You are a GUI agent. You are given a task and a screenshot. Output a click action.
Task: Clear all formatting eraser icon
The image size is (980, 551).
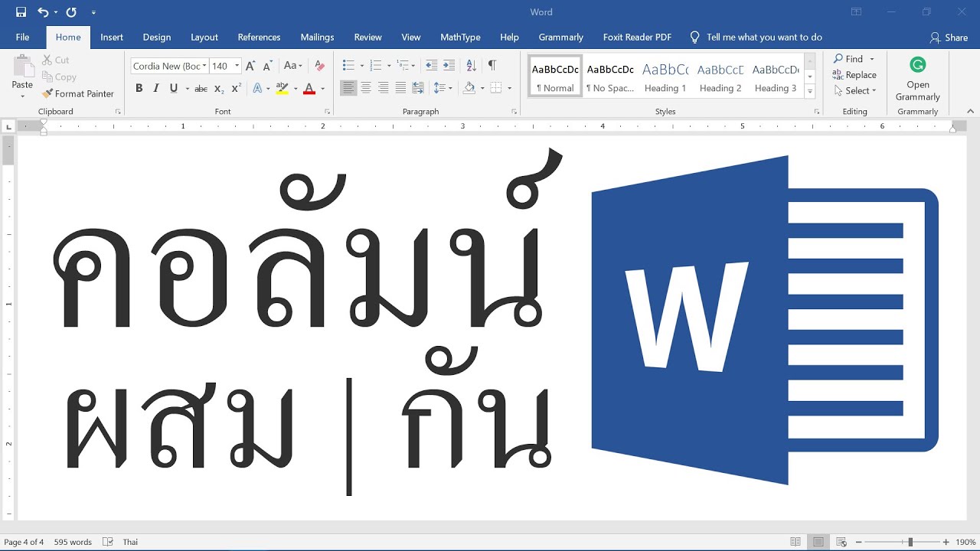click(320, 66)
